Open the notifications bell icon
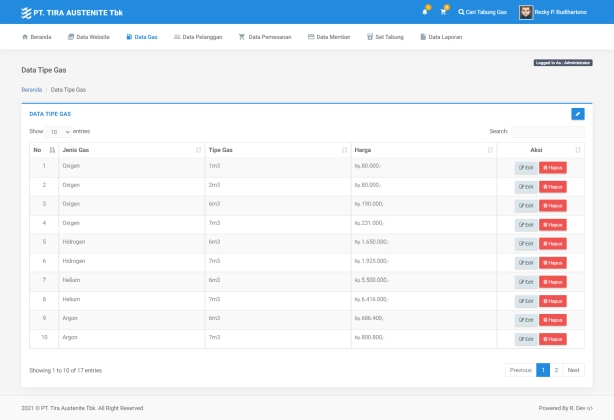 (425, 12)
